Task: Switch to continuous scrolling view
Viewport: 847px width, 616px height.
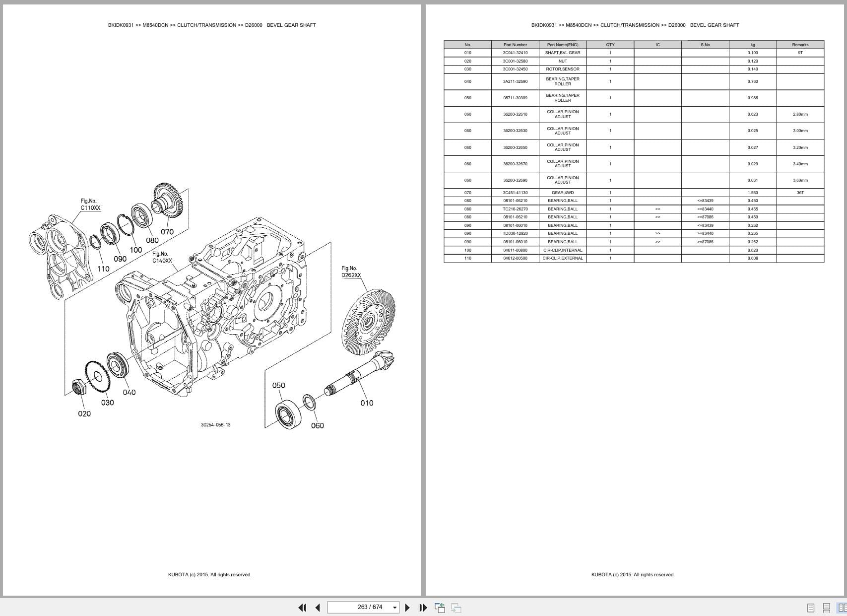Action: tap(827, 608)
